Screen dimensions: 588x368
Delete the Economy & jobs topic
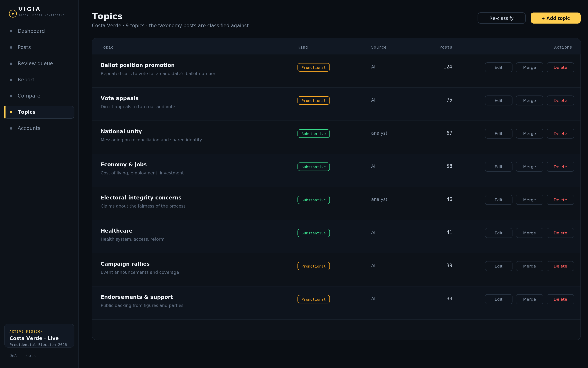(560, 167)
